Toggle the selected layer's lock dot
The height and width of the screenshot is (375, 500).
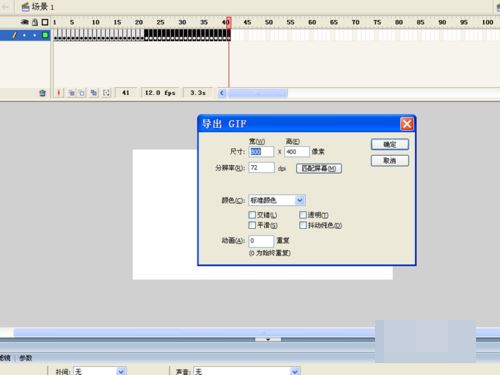(x=35, y=35)
